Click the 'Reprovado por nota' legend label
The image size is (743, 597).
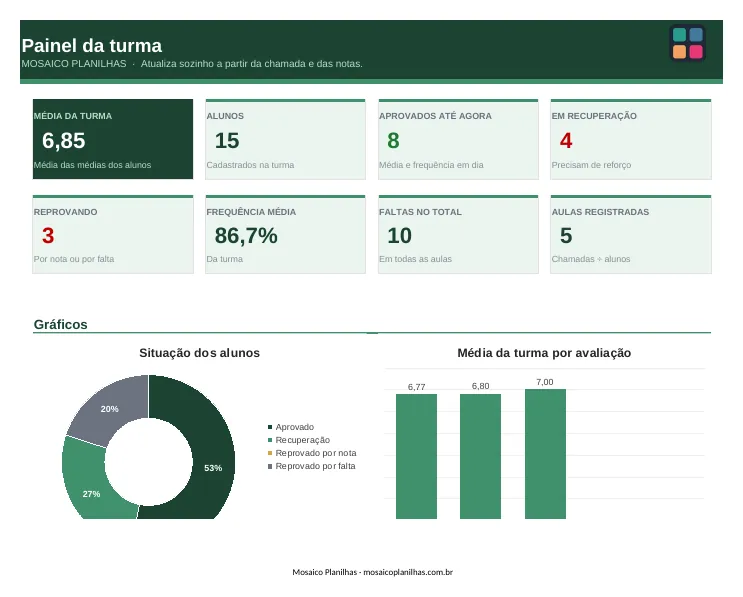[x=316, y=453]
